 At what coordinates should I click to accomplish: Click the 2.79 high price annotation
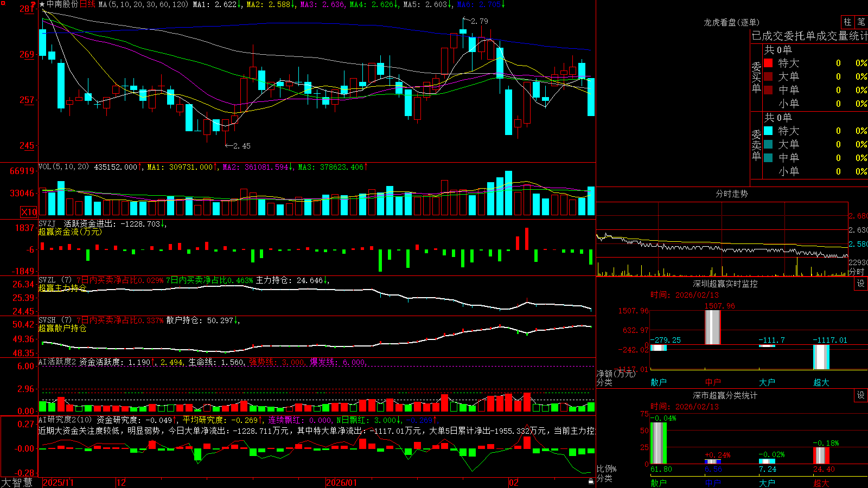coord(480,21)
